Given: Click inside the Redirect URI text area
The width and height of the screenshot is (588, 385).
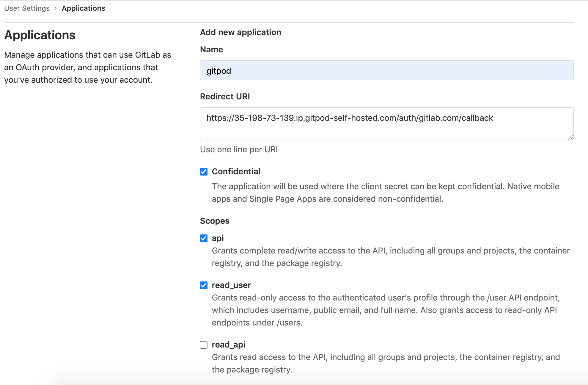Looking at the screenshot, I should point(386,124).
